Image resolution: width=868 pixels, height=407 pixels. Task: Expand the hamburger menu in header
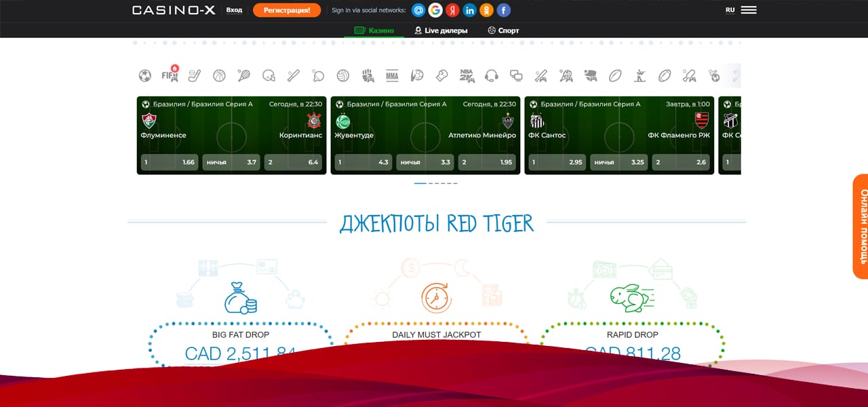click(x=749, y=10)
